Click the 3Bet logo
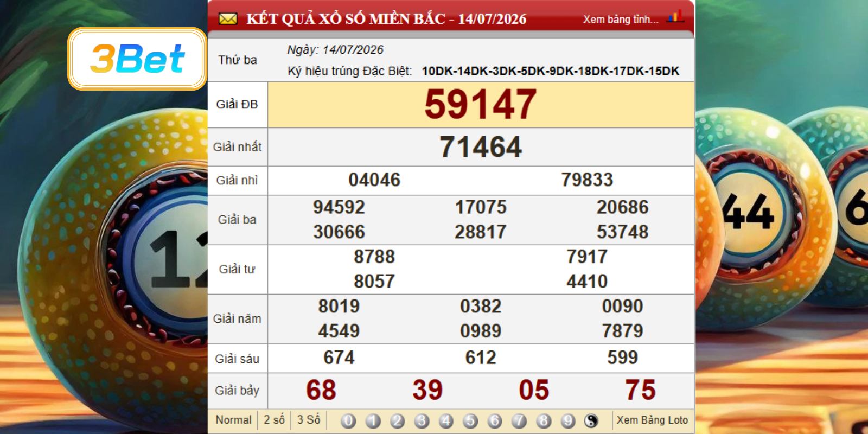868x434 pixels. [x=137, y=59]
